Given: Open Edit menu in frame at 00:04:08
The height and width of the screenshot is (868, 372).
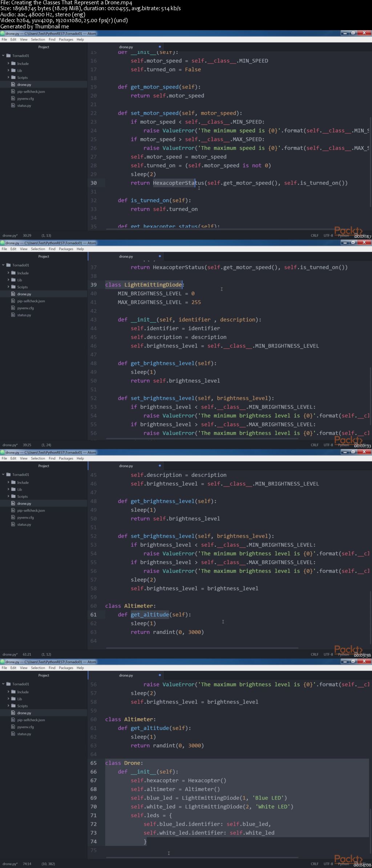Looking at the screenshot, I should point(13,668).
